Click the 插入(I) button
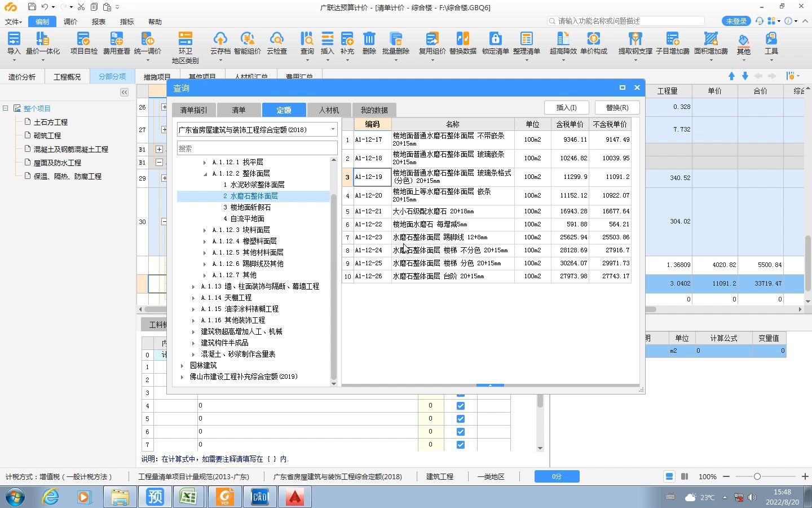 (566, 107)
